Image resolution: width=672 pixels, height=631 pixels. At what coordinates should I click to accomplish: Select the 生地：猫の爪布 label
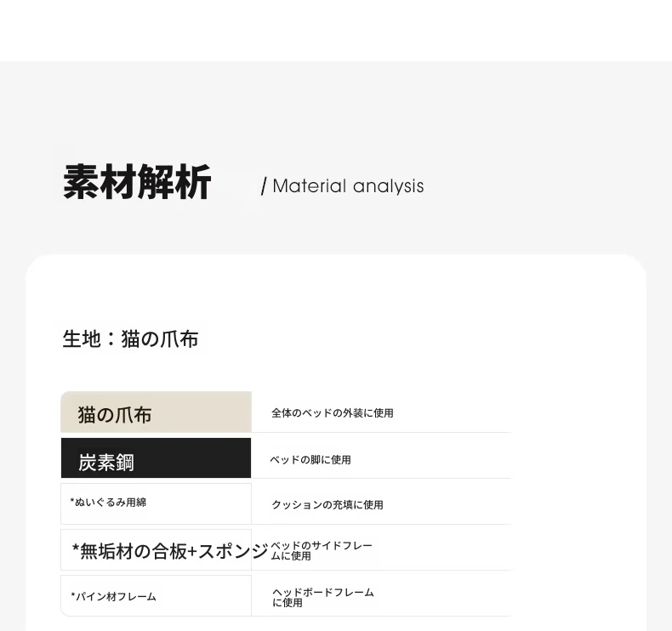point(130,338)
